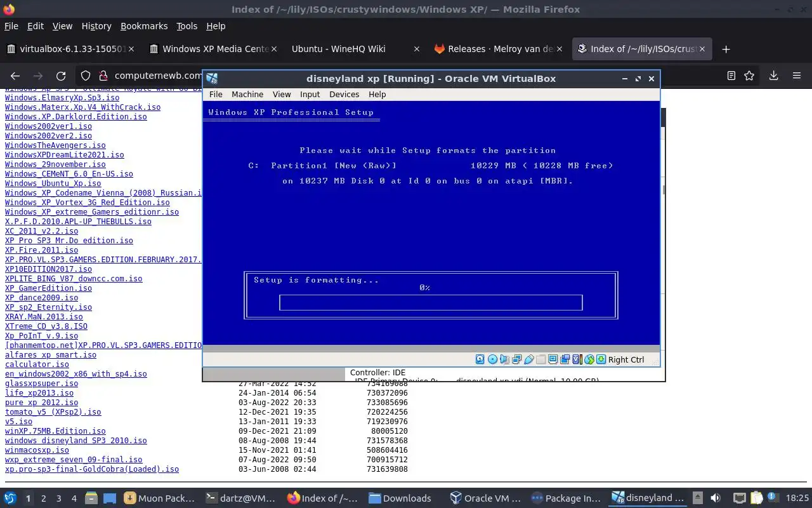Open the application launcher in the taskbar

coord(10,498)
